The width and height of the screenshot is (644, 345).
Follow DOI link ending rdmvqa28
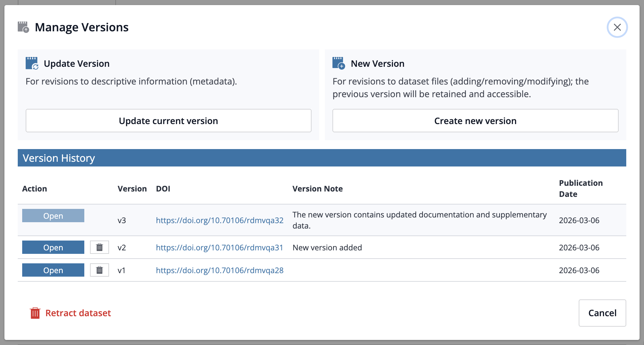point(220,270)
